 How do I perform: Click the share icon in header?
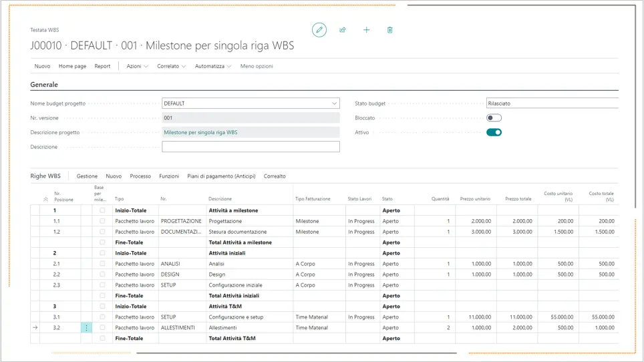[343, 30]
